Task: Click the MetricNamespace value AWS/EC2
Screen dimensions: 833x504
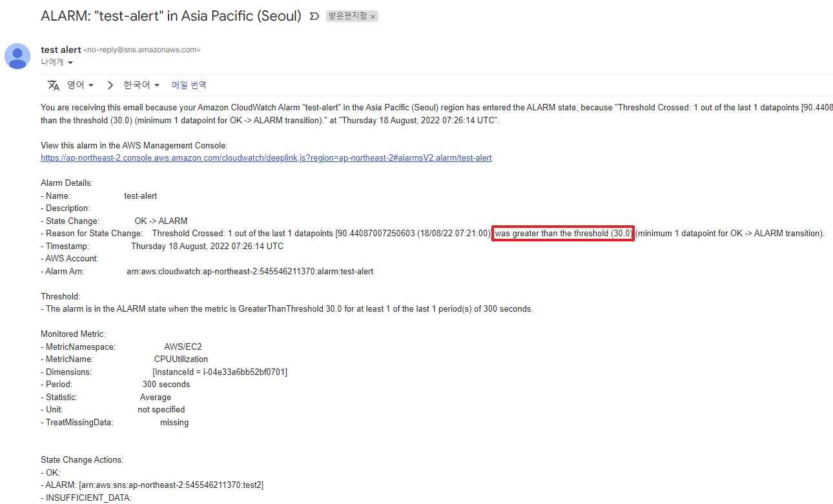Action: (183, 347)
